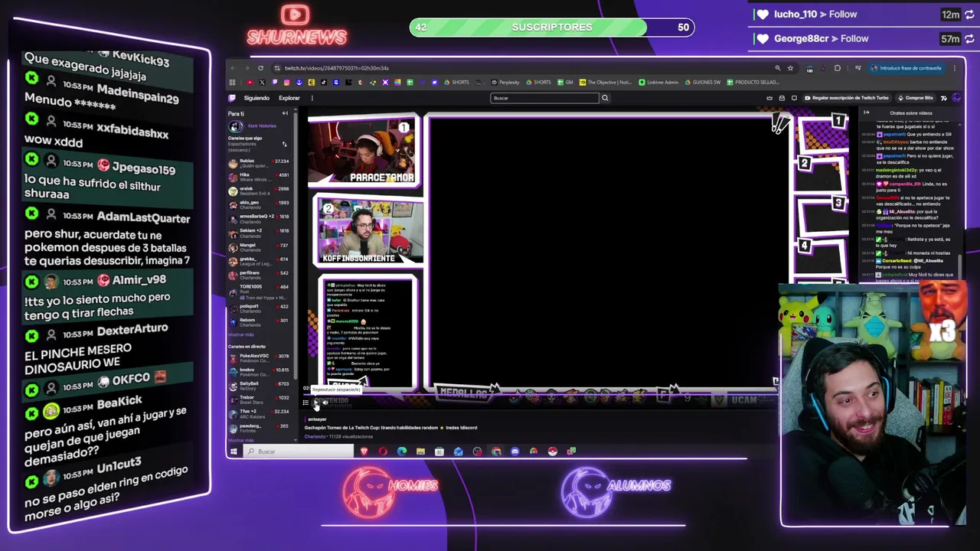Open Rubius channel in sidebar
The width and height of the screenshot is (980, 551).
[260, 163]
